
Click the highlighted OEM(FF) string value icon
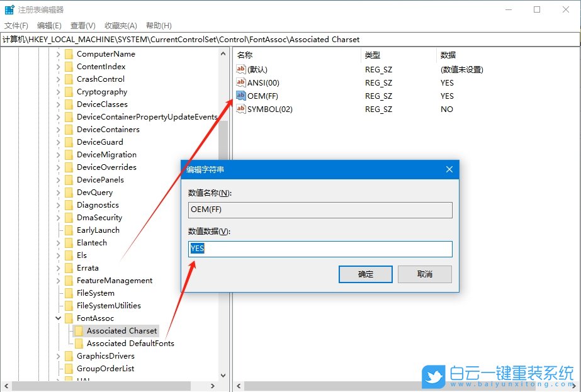coord(241,96)
